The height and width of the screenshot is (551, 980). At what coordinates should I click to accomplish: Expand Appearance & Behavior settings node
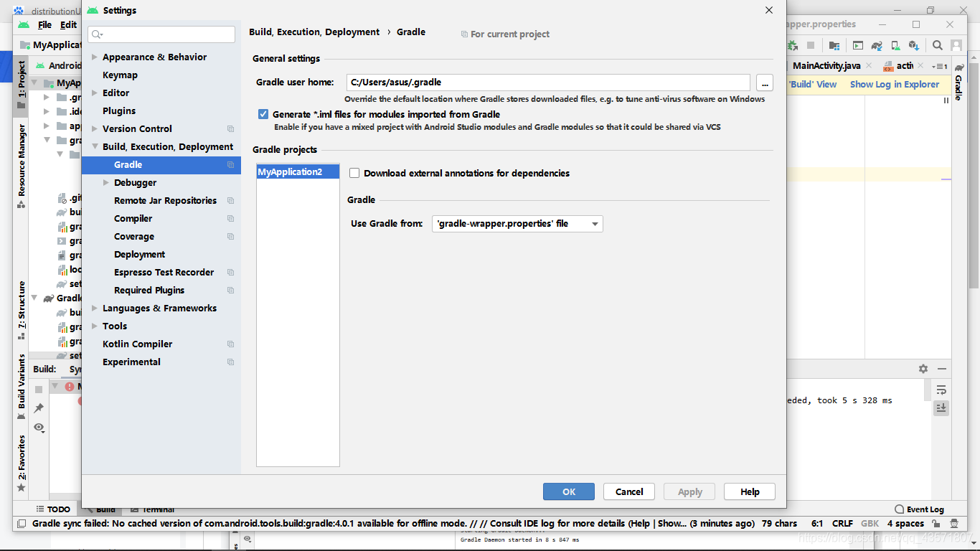pos(95,57)
